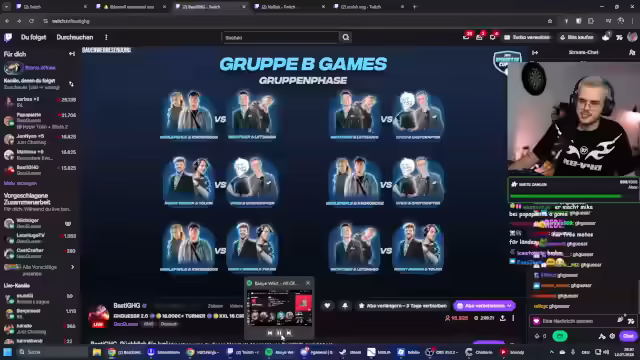Click the search magnifier button
The image size is (640, 360).
(346, 38)
